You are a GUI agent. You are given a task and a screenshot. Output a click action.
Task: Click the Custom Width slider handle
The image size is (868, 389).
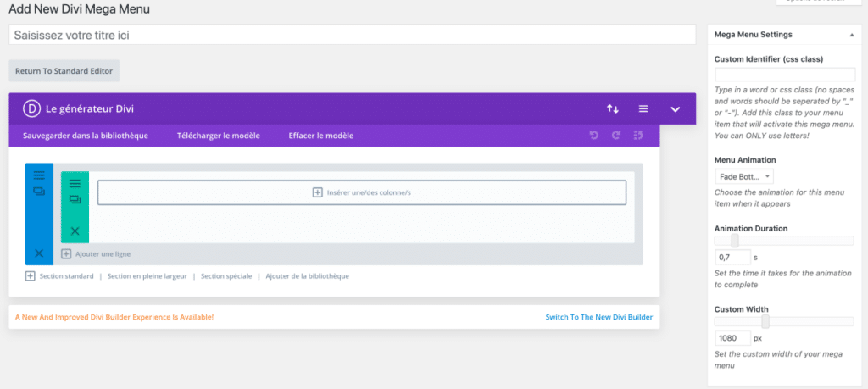click(x=765, y=321)
